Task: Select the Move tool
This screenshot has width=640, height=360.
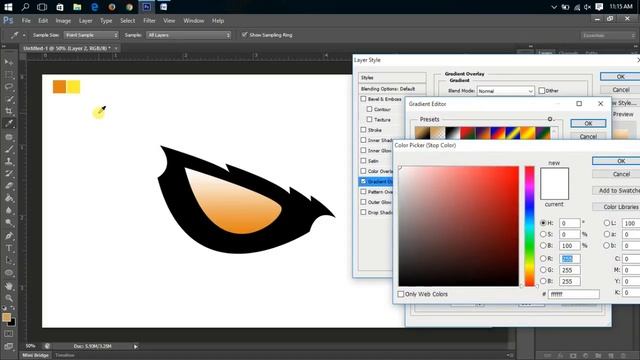Action: (9, 62)
